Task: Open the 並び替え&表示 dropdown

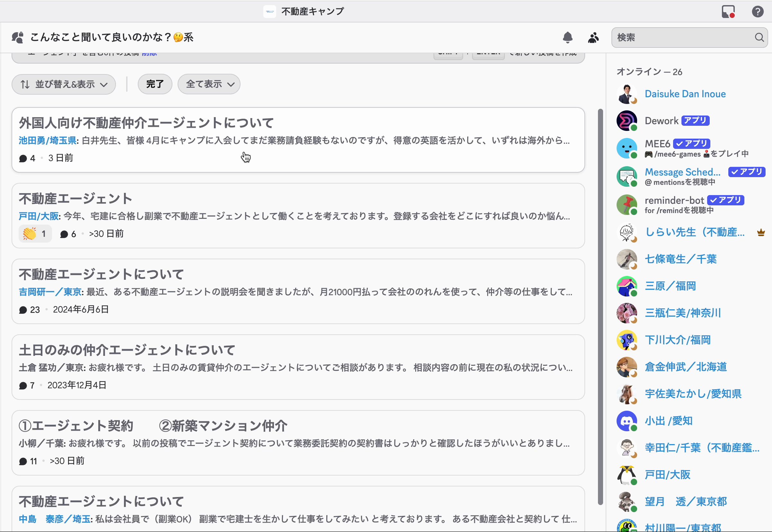Action: tap(64, 84)
